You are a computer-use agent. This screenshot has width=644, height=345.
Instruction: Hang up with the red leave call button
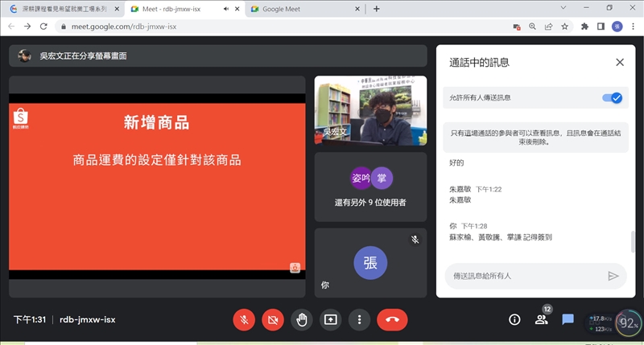(392, 319)
